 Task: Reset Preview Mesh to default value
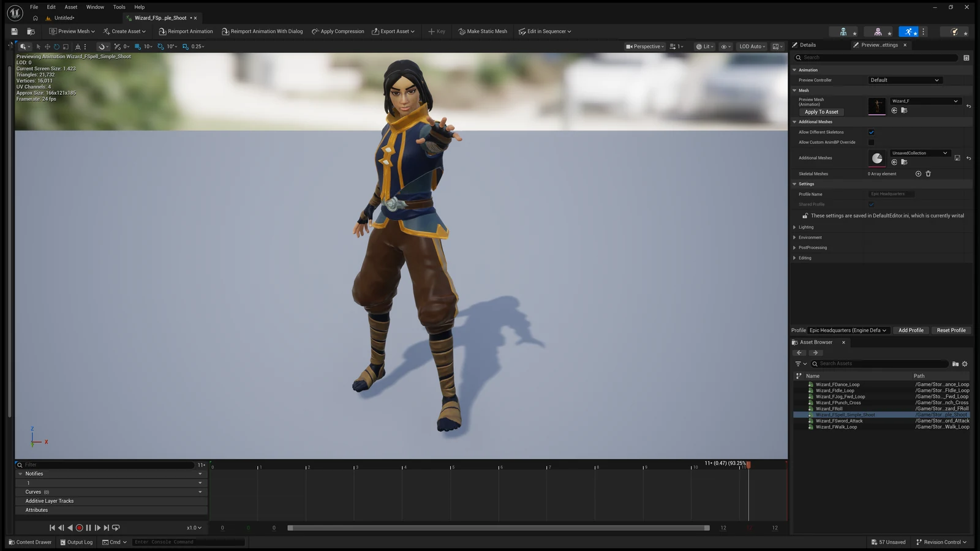[968, 107]
